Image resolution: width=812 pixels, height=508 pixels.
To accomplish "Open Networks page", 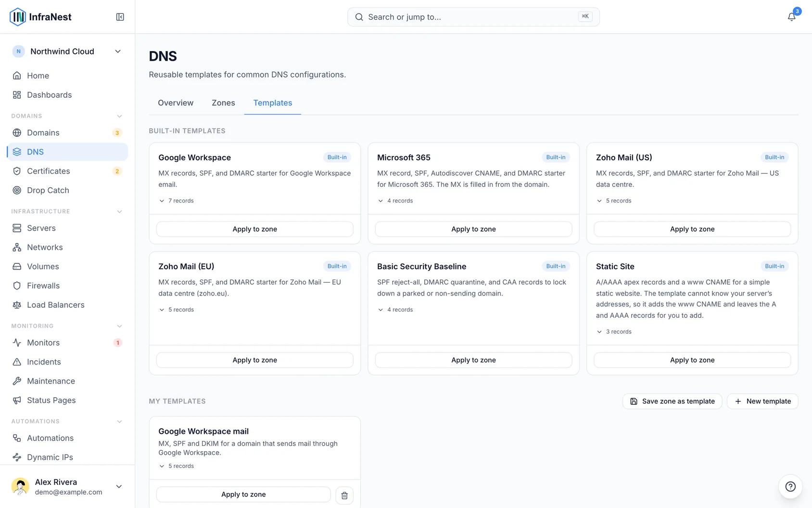I will [67, 247].
